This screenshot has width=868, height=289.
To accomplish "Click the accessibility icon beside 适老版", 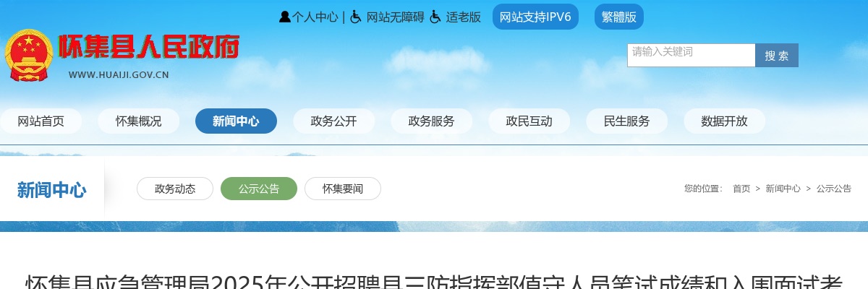I will 435,17.
